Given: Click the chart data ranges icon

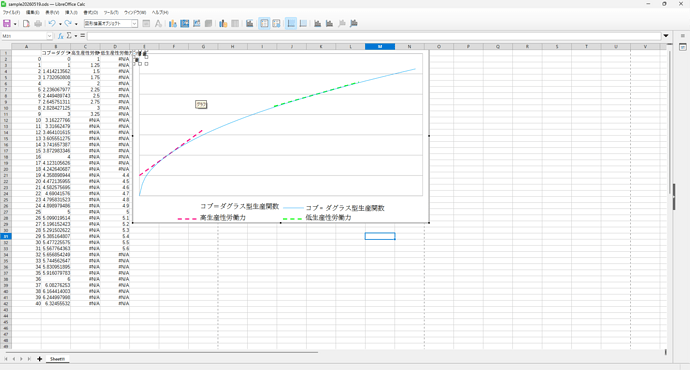Looking at the screenshot, I should 197,24.
